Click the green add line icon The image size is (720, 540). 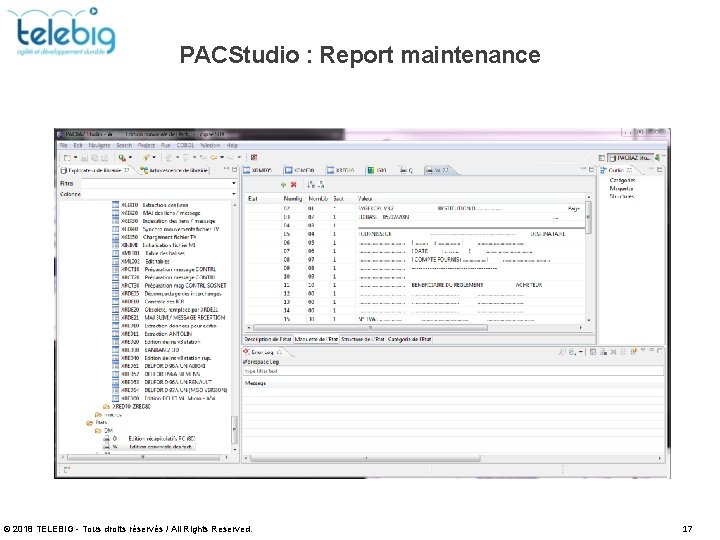[x=283, y=185]
